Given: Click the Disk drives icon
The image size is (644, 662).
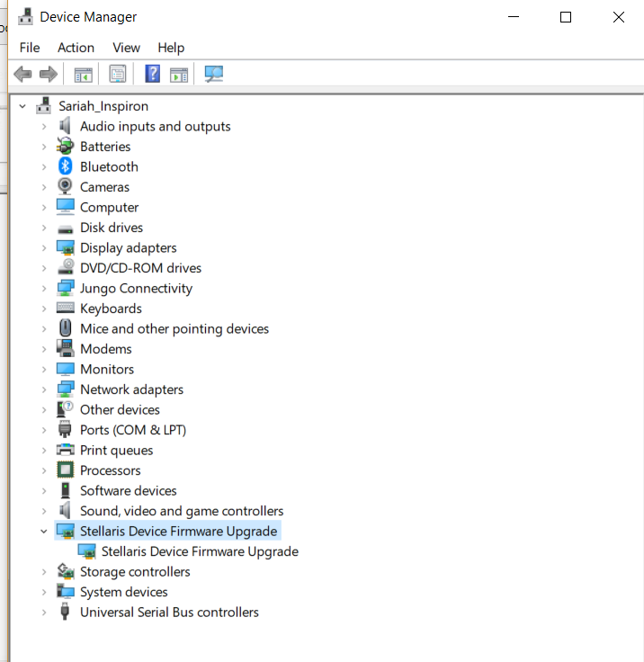Looking at the screenshot, I should [x=65, y=229].
